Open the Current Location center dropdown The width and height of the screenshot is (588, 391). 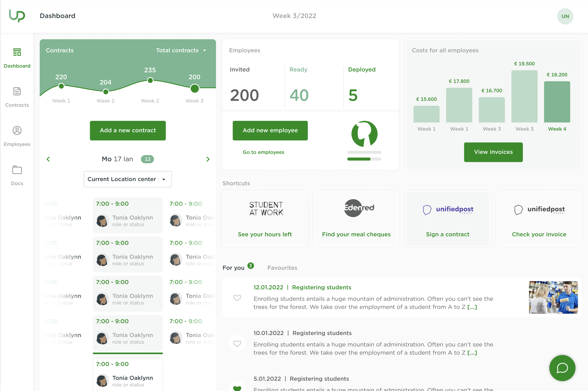tap(128, 179)
